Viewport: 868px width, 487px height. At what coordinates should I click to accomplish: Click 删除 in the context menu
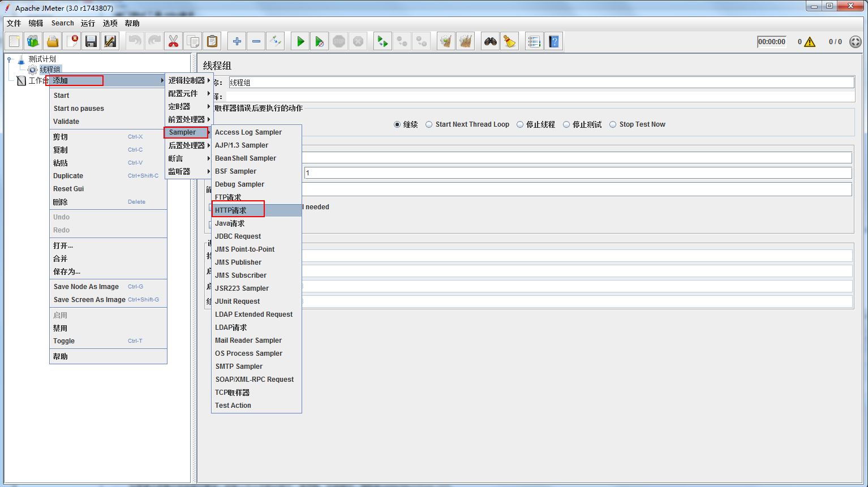pos(108,202)
